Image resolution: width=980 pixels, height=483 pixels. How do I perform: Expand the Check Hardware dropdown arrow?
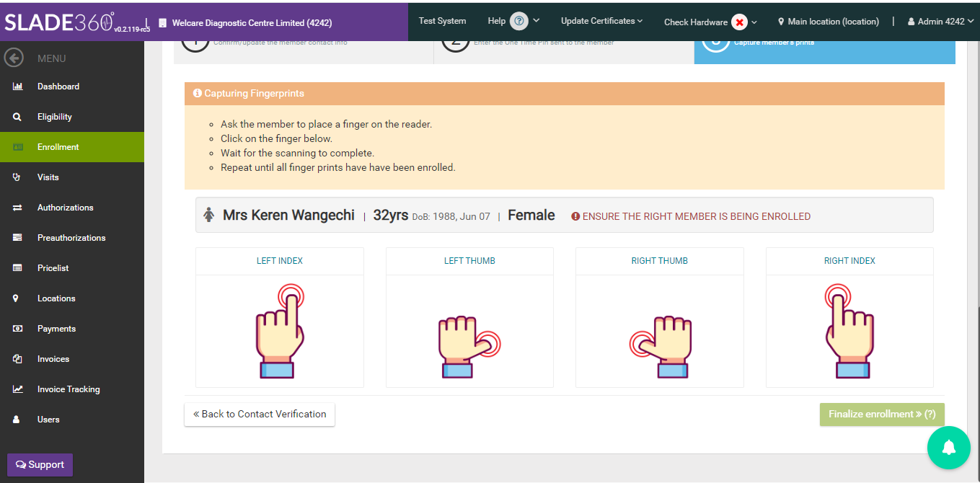coord(754,22)
